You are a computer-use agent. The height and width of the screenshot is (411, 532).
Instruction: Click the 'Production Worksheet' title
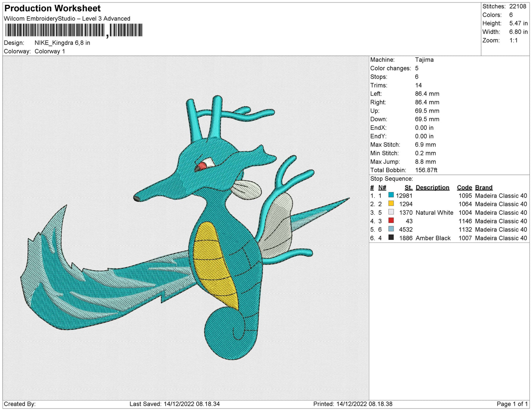click(52, 8)
